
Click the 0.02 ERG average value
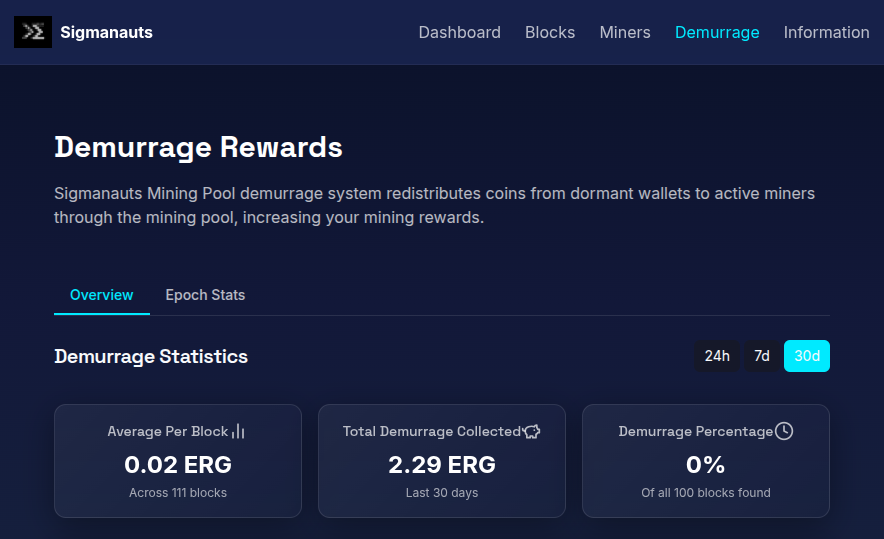[178, 465]
